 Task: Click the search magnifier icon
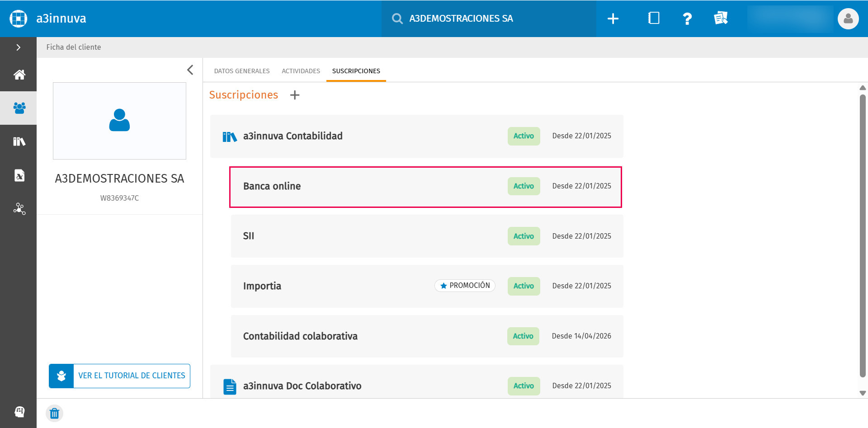coord(397,19)
